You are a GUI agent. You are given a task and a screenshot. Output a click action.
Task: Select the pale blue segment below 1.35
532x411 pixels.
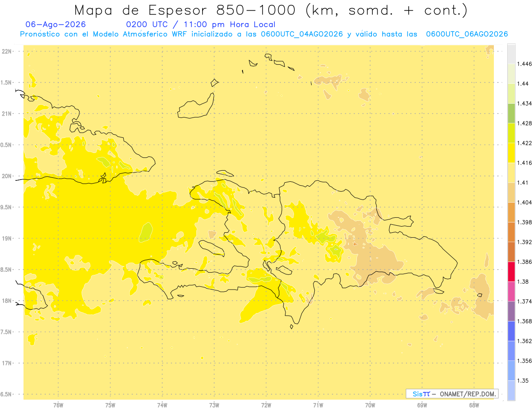pos(511,391)
